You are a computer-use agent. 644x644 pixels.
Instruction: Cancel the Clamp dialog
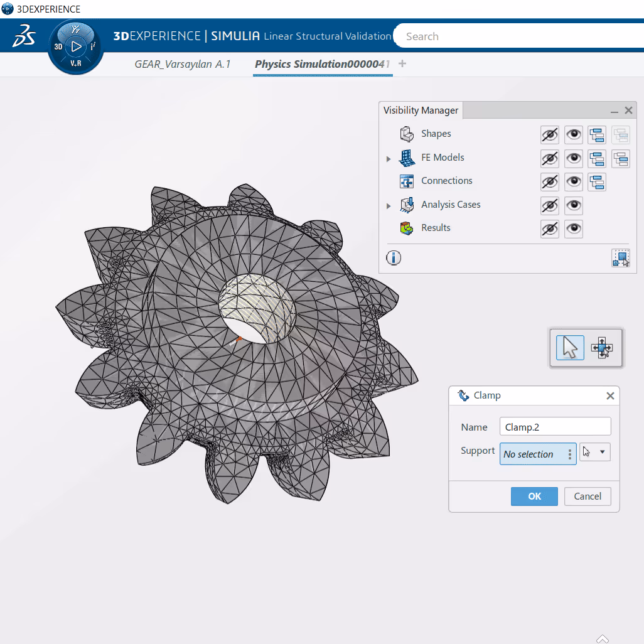(x=588, y=496)
